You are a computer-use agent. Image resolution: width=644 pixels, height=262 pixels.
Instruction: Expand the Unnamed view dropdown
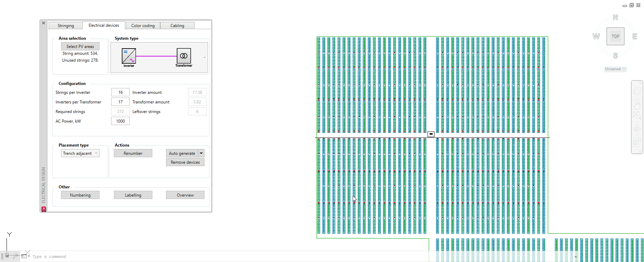coord(624,69)
